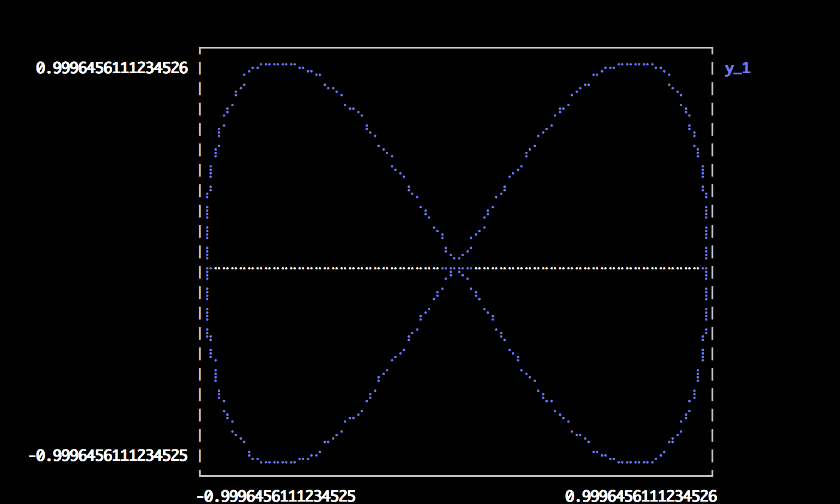Click the middle of the top frame border
The height and width of the screenshot is (504, 840).
pos(456,47)
